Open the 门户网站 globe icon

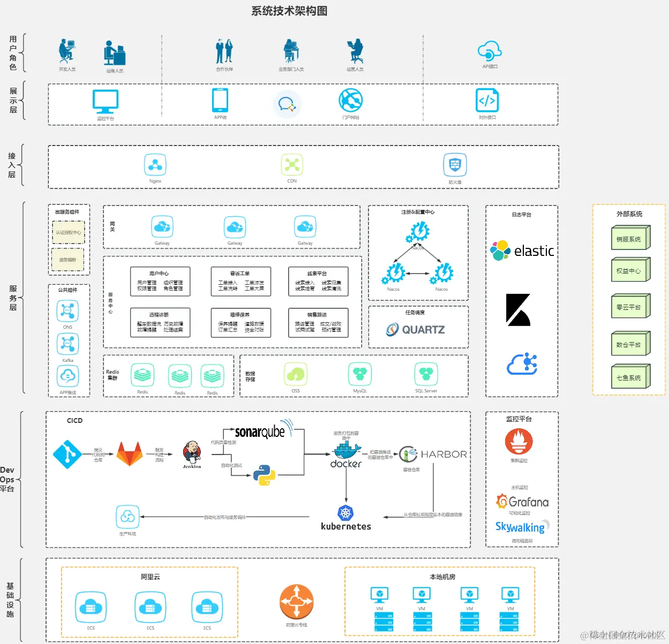pyautogui.click(x=351, y=100)
